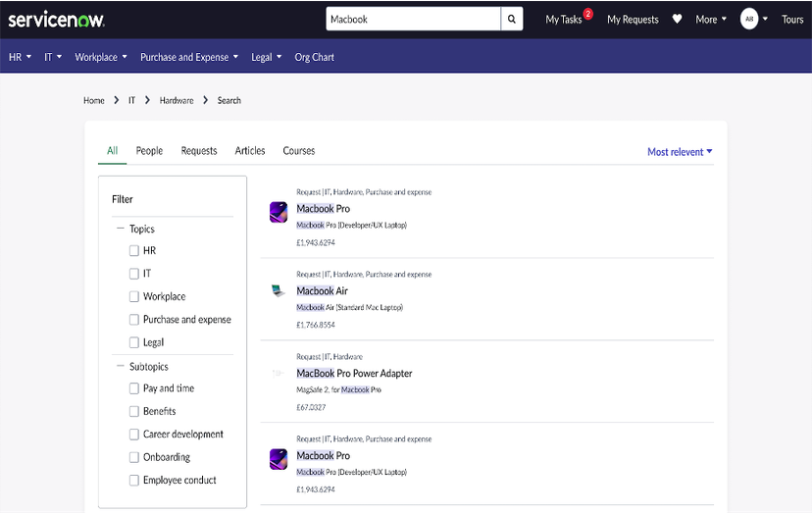Image resolution: width=812 pixels, height=514 pixels.
Task: Click 'Request | IT, Hardware' category label
Action: 330,356
